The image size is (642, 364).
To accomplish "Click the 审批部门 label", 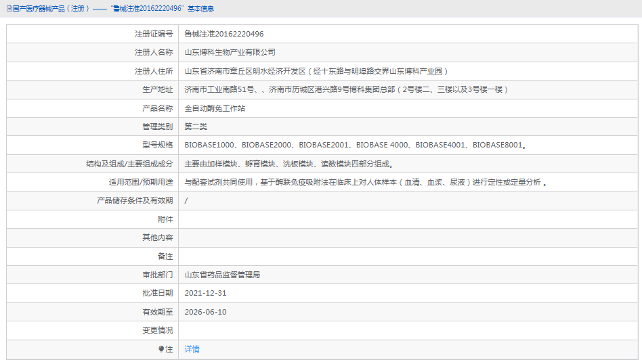I will pyautogui.click(x=158, y=275).
